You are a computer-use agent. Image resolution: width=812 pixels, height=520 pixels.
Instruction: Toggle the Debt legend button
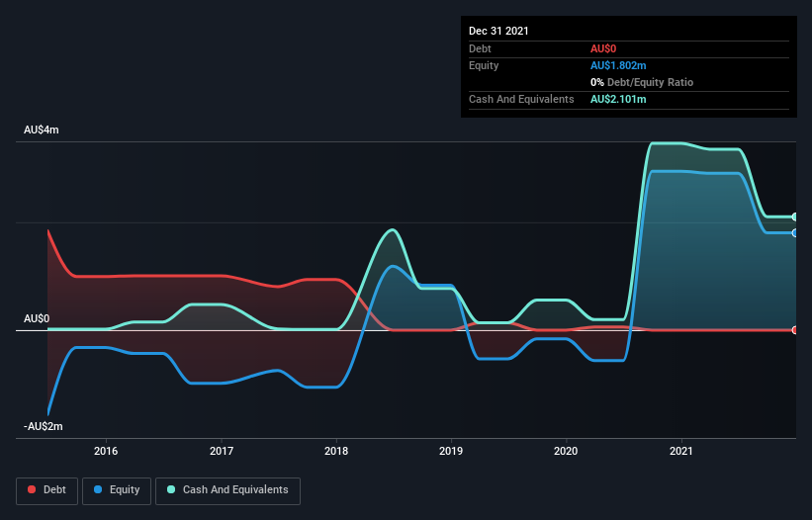tap(46, 490)
